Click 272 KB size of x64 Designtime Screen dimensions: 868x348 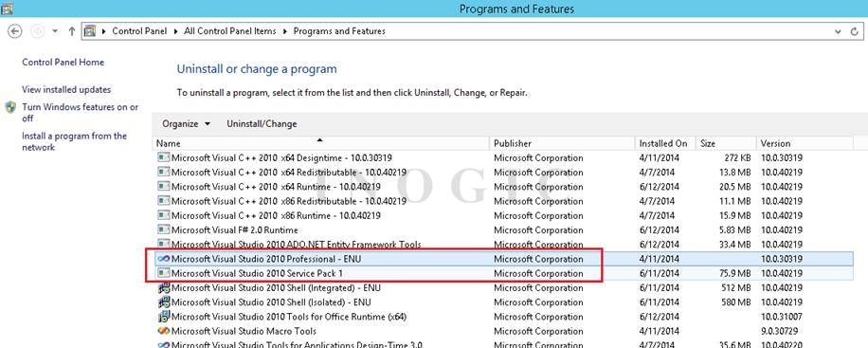click(x=737, y=157)
